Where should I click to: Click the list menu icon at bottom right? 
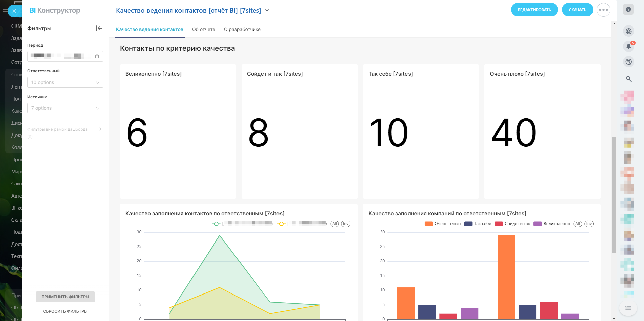[628, 308]
